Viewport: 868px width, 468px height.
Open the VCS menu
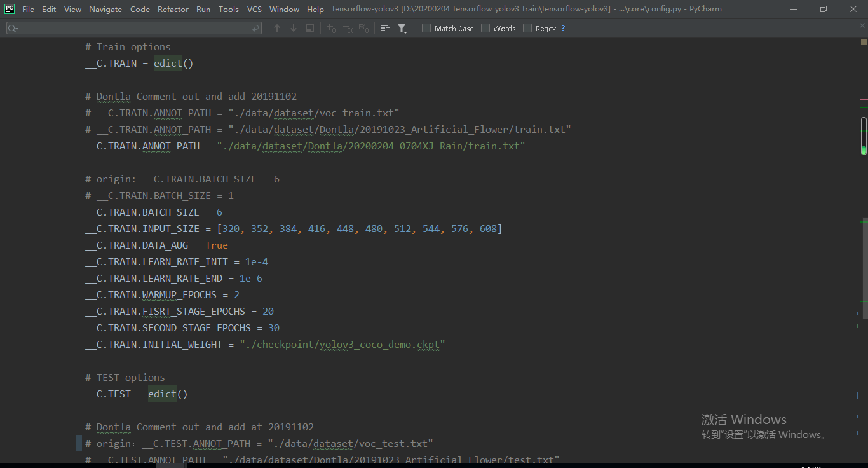pyautogui.click(x=254, y=9)
